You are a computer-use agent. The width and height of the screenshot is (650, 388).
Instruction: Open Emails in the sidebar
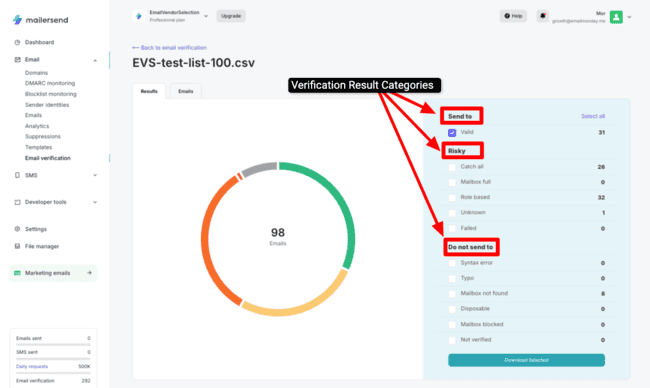pos(33,115)
